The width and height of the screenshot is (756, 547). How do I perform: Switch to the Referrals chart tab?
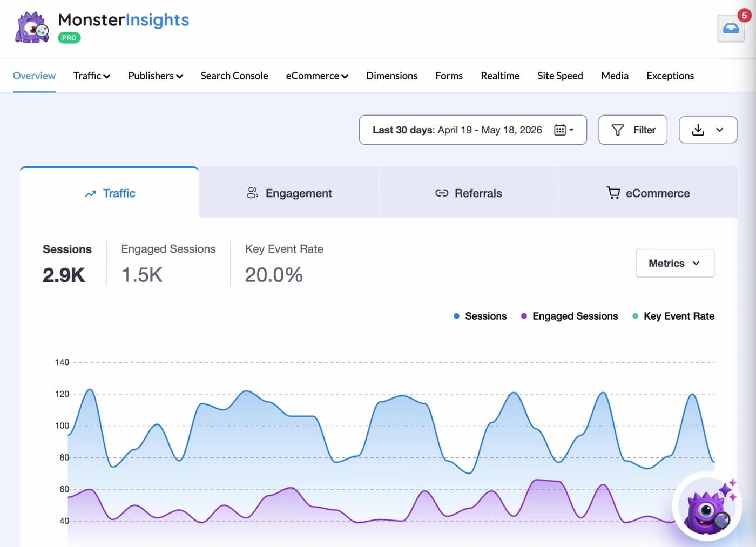469,193
